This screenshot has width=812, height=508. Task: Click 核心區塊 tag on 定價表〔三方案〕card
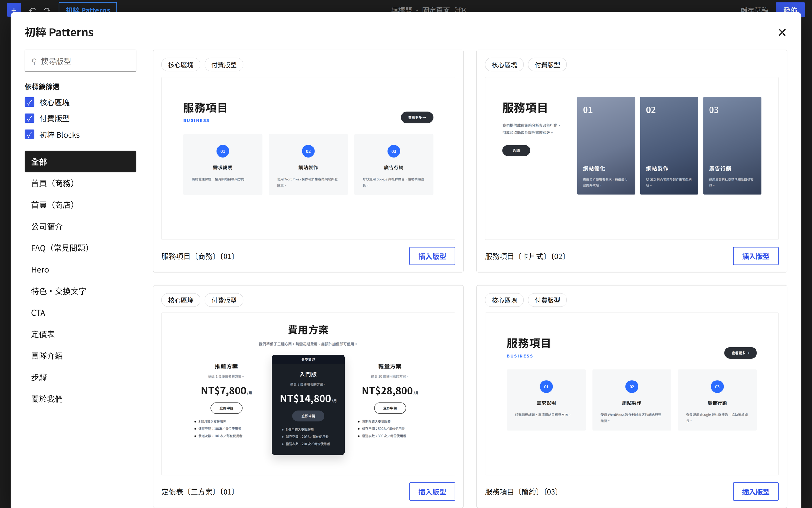(x=181, y=300)
